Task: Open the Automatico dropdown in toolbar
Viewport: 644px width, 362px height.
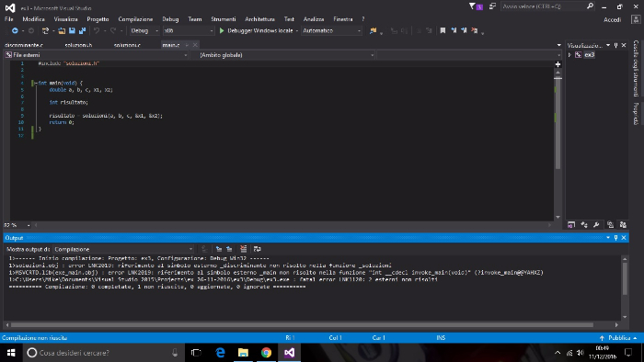Action: [331, 30]
